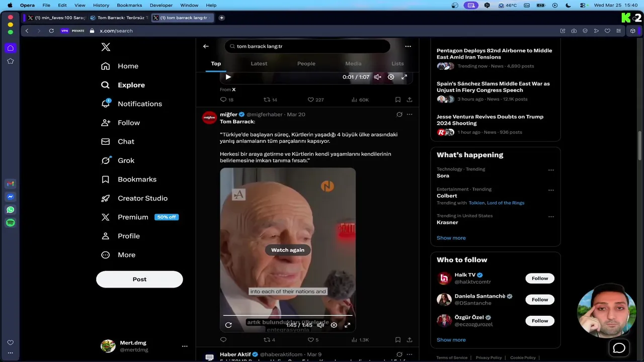Switch to the Media tab

[x=353, y=64]
